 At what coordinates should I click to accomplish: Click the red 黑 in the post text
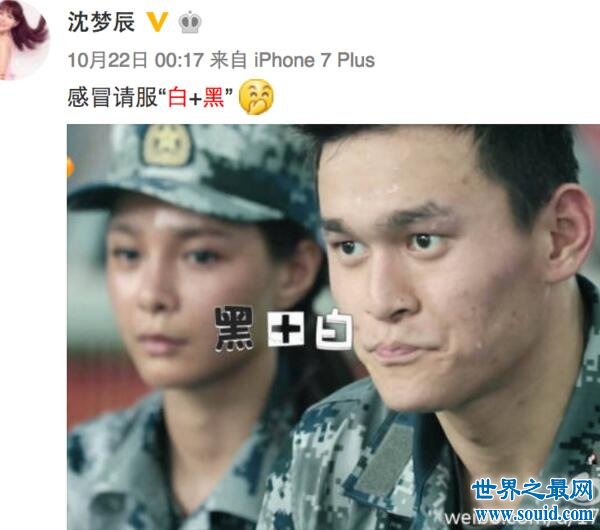(x=214, y=97)
